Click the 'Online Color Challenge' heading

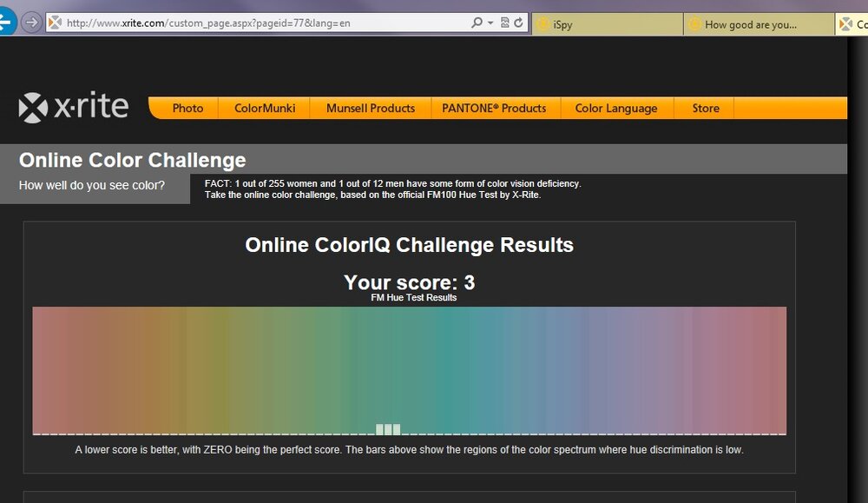coord(132,160)
